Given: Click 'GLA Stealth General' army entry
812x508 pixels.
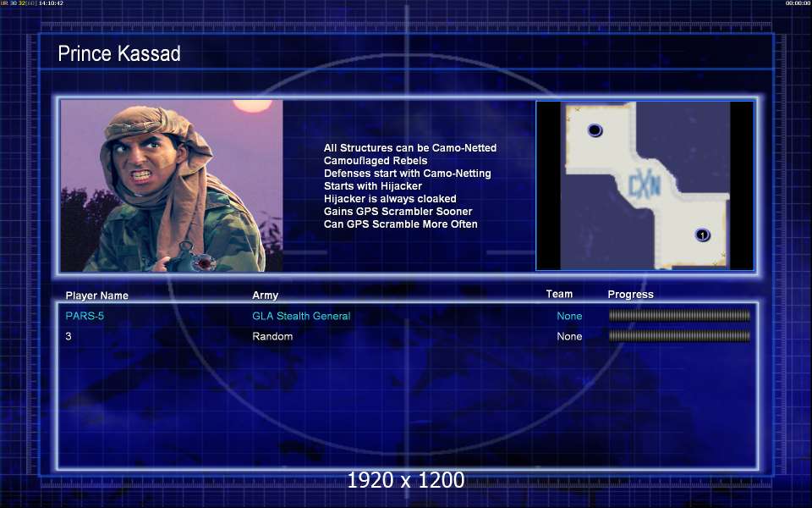Looking at the screenshot, I should pyautogui.click(x=301, y=316).
